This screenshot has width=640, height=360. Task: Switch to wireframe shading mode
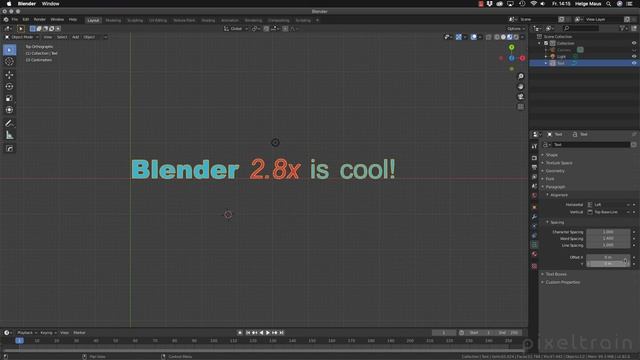[x=497, y=37]
